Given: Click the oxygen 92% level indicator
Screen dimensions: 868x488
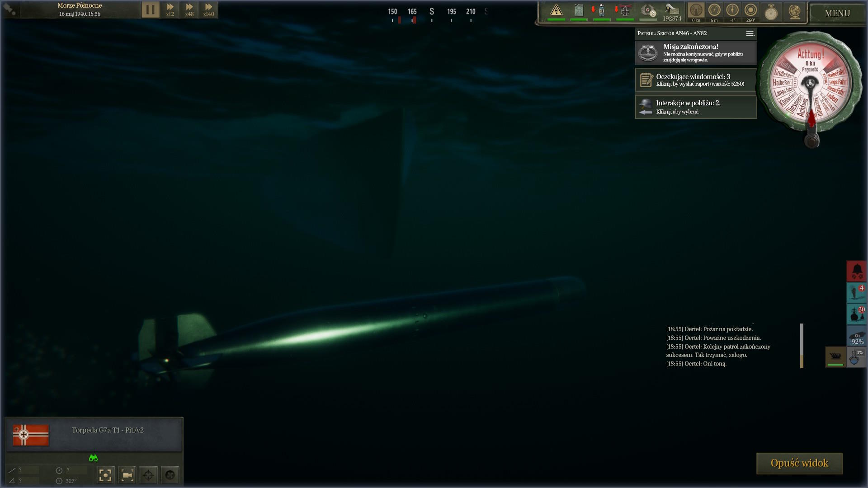Looking at the screenshot, I should pos(857,337).
